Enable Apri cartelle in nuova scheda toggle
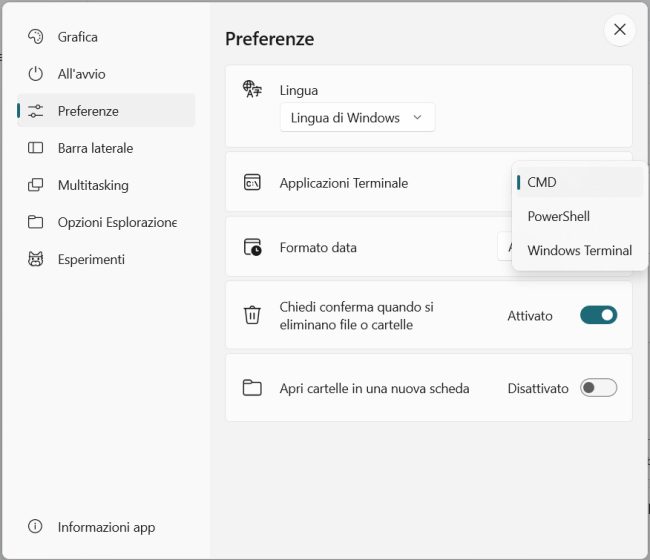Screen dimensions: 650x560 click(x=599, y=388)
